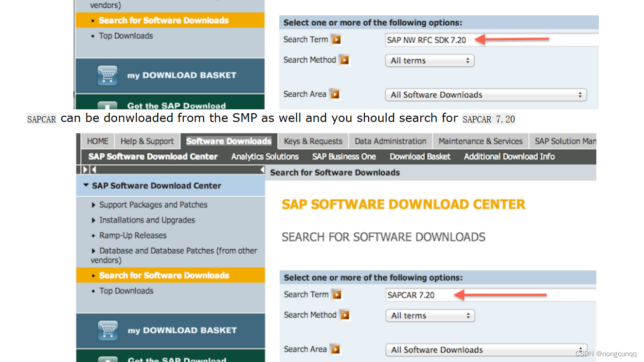Click the inline code text 'SAPCAR 7.20' in the sentence
The width and height of the screenshot is (644, 362).
[x=489, y=119]
